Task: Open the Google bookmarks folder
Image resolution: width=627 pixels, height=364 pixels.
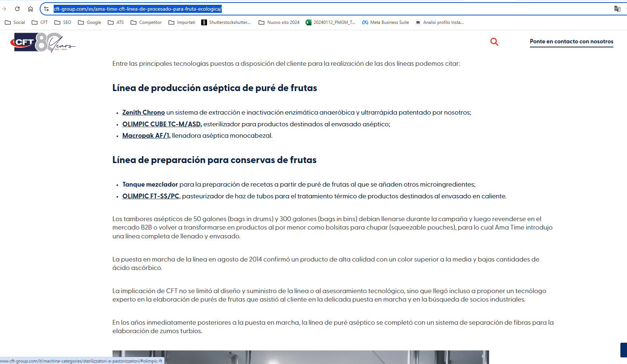Action: 89,22
